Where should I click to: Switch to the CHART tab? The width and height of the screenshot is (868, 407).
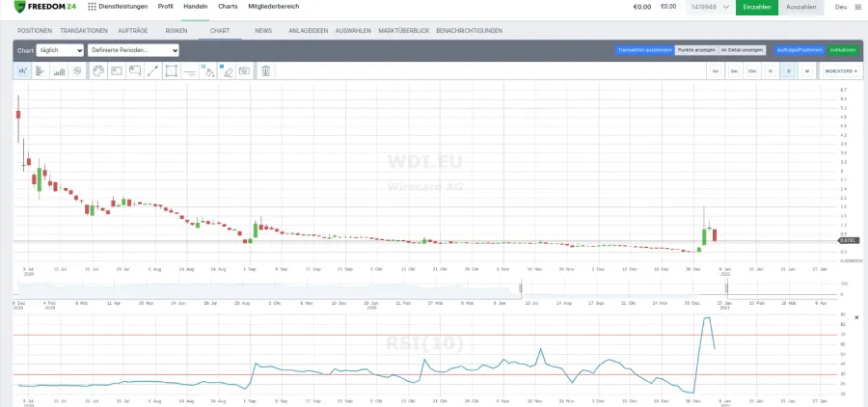coord(220,31)
